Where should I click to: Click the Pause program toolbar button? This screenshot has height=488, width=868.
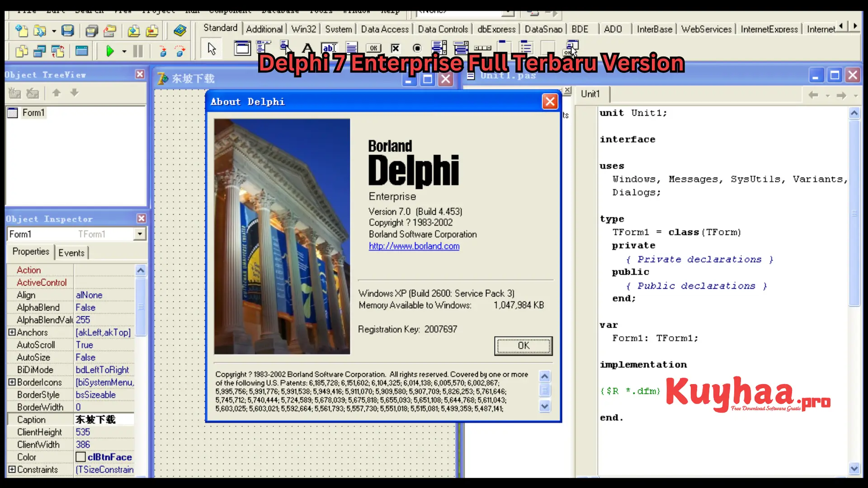click(x=138, y=51)
